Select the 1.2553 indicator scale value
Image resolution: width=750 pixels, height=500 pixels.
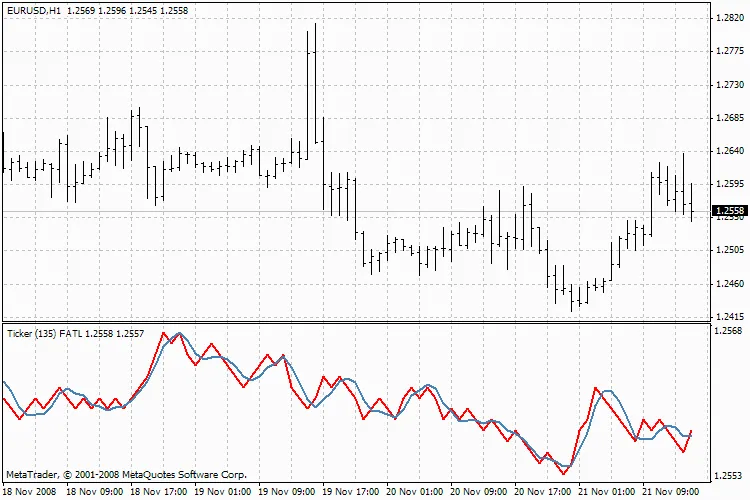(x=730, y=475)
